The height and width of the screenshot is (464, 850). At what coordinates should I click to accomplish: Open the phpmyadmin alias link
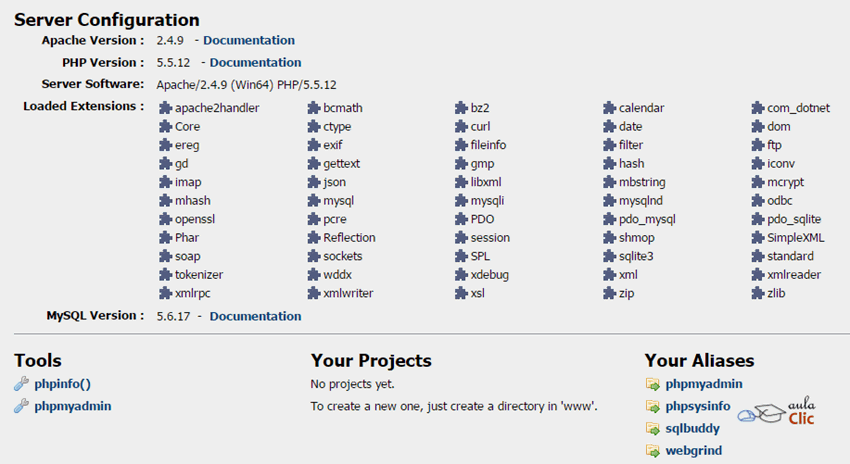click(x=704, y=384)
